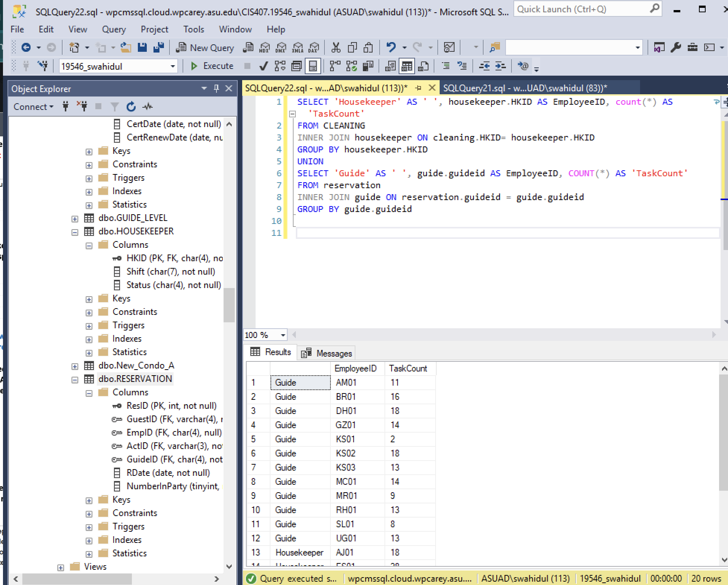This screenshot has height=585, width=728.
Task: Click the Undo arrow icon
Action: 391,47
